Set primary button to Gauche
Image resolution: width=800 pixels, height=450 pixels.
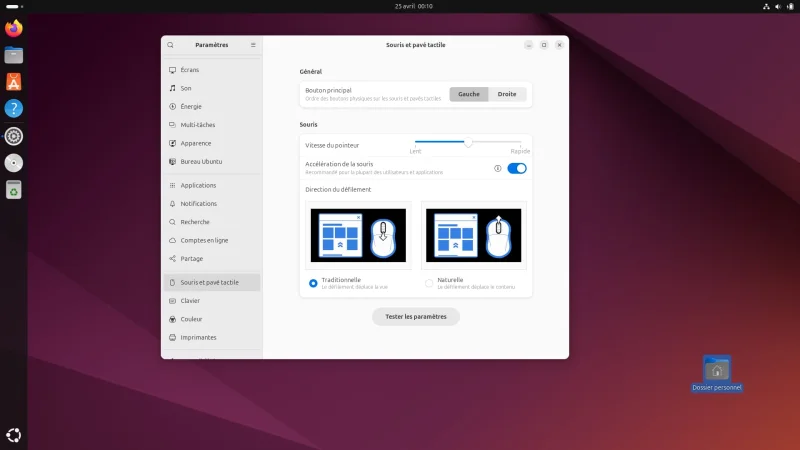pyautogui.click(x=469, y=94)
